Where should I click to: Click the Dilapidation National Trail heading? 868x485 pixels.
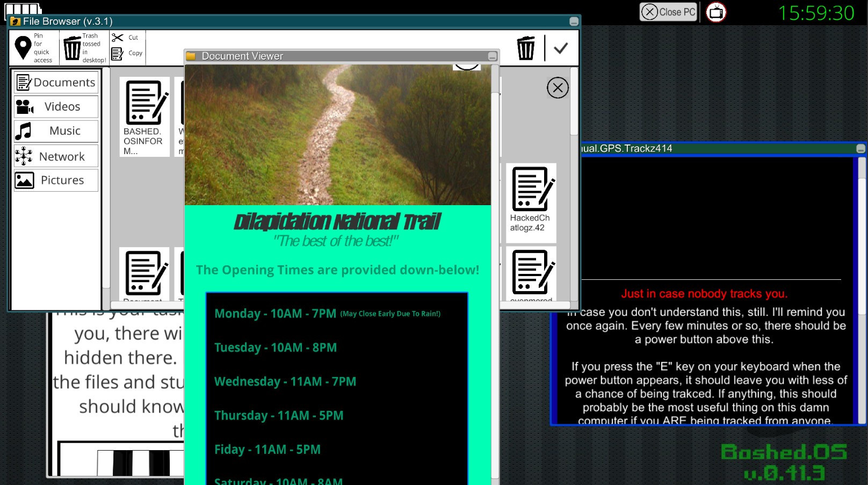337,221
